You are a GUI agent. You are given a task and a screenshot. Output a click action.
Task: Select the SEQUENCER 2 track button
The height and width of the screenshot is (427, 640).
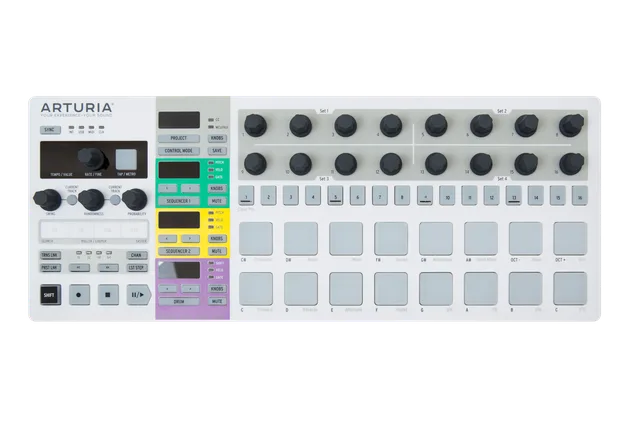[179, 251]
